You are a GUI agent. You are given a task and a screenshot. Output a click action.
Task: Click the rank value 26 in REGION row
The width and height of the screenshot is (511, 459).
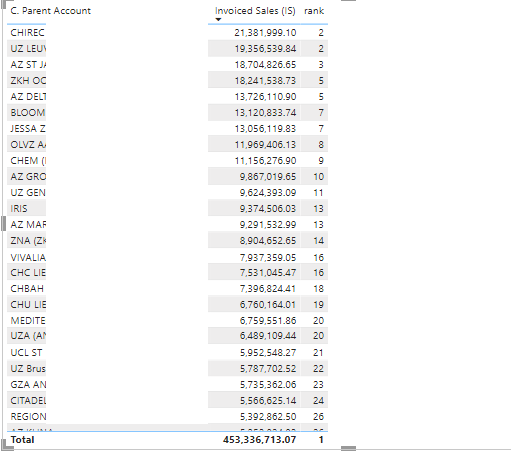point(318,417)
